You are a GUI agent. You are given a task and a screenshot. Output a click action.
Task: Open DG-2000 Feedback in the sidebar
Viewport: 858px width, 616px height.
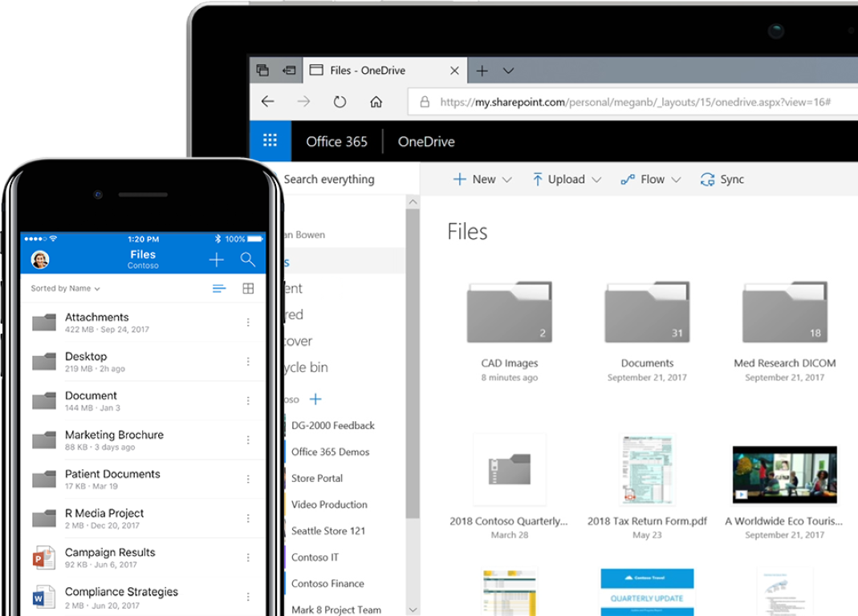[x=333, y=425]
